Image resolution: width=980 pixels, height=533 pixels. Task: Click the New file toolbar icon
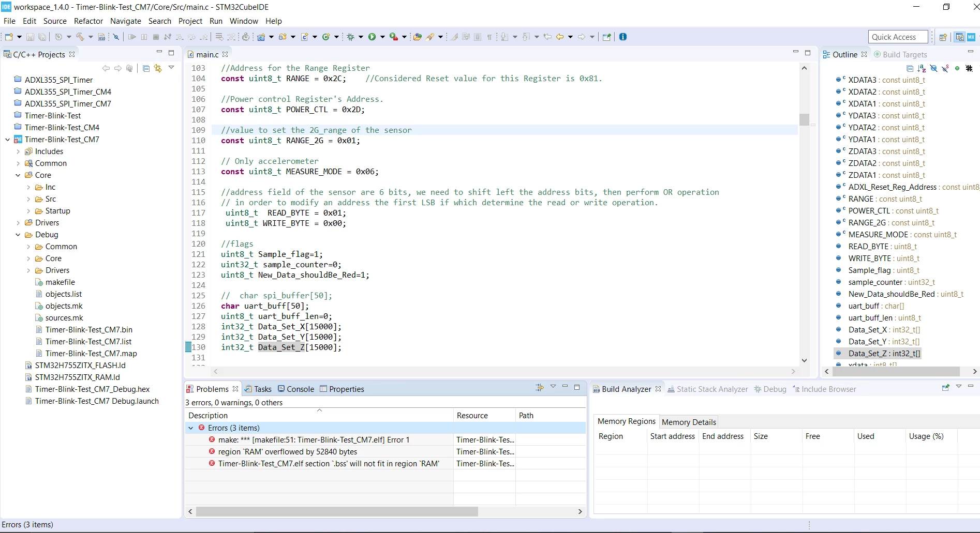tap(9, 37)
